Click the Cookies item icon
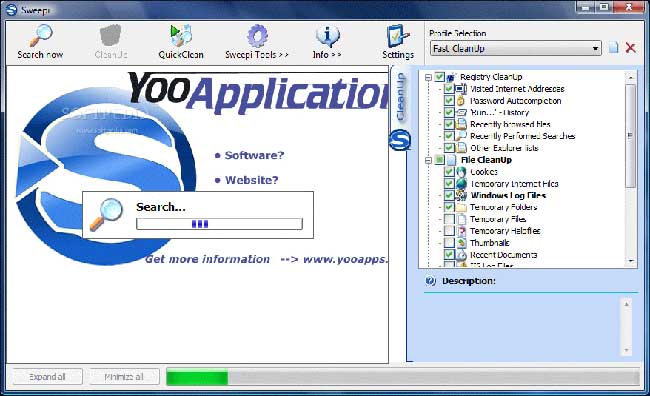Image resolution: width=650 pixels, height=396 pixels. point(461,172)
